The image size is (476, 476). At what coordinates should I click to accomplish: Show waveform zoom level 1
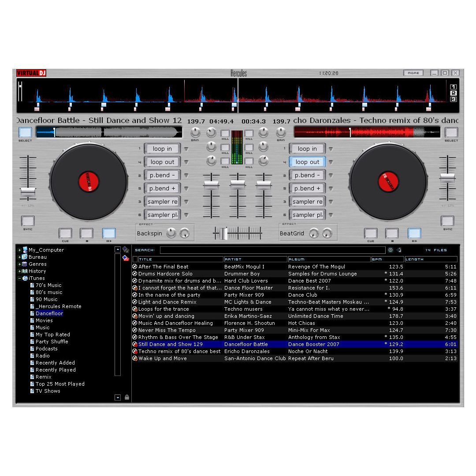(x=453, y=87)
